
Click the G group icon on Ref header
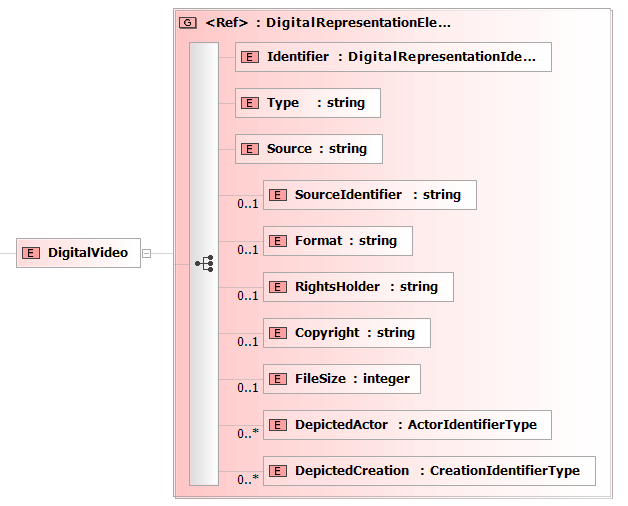[187, 22]
